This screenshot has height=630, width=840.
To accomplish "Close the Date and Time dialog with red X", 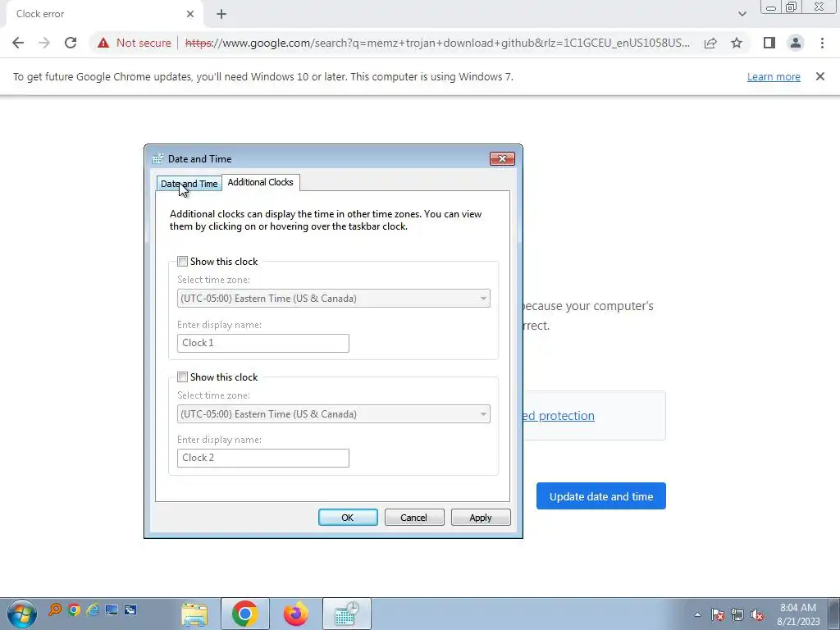I will pyautogui.click(x=502, y=158).
